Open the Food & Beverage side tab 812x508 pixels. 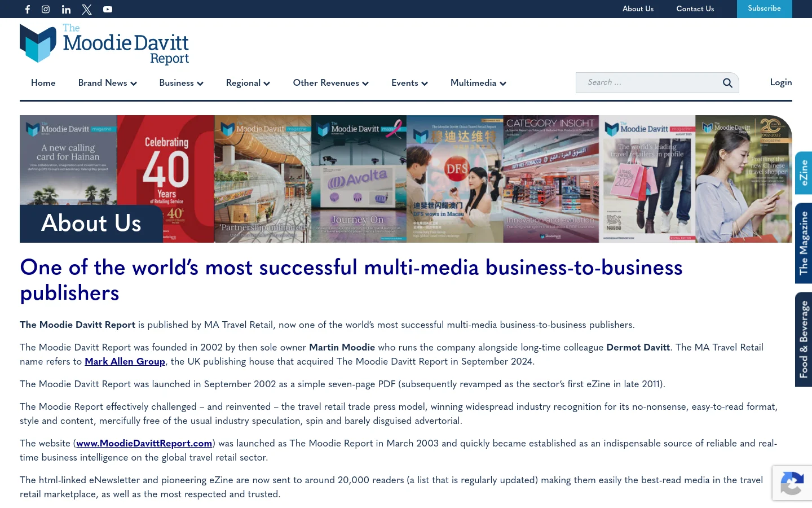[804, 339]
